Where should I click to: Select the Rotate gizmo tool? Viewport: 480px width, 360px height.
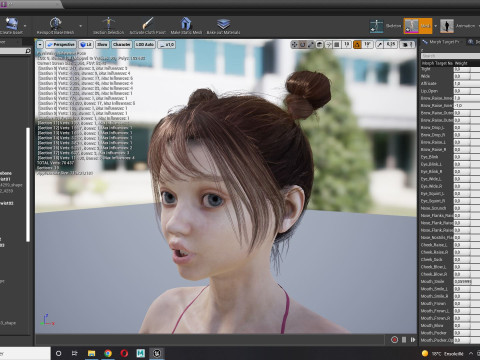tap(302, 44)
